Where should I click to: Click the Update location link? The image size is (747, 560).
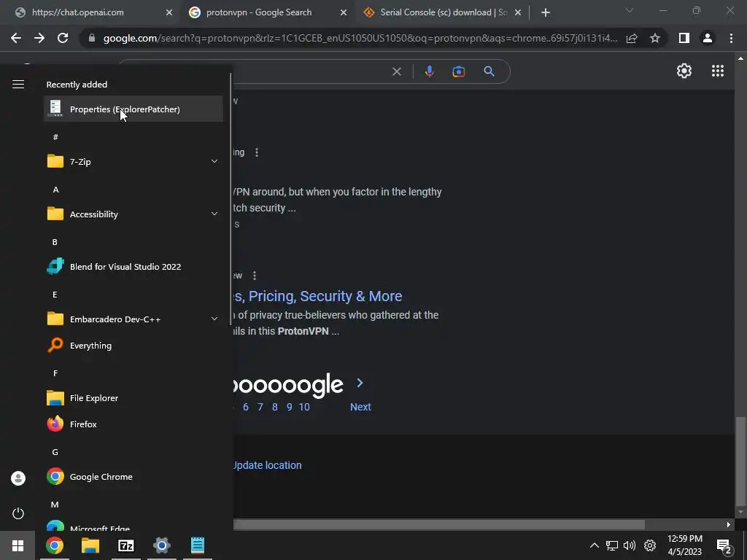click(x=268, y=465)
